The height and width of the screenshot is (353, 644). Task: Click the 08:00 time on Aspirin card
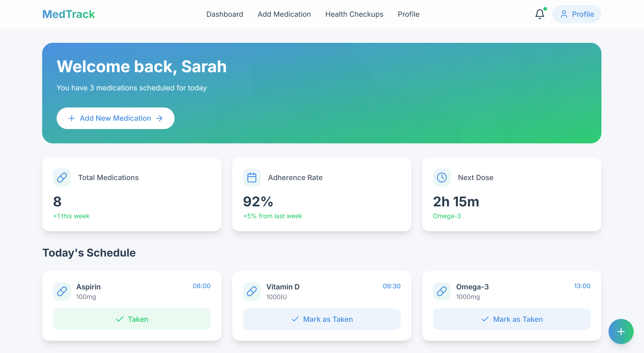[x=201, y=286]
